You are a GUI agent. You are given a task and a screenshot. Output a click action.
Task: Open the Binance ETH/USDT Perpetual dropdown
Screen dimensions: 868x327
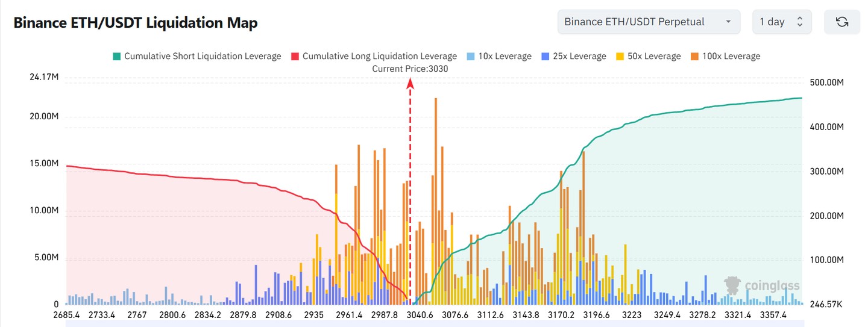click(649, 22)
